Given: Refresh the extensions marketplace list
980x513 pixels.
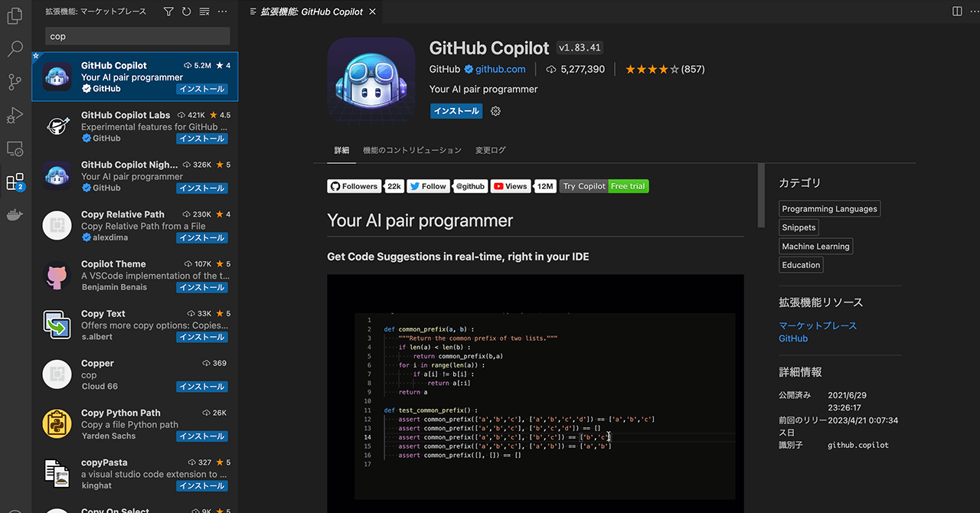Looking at the screenshot, I should 186,11.
